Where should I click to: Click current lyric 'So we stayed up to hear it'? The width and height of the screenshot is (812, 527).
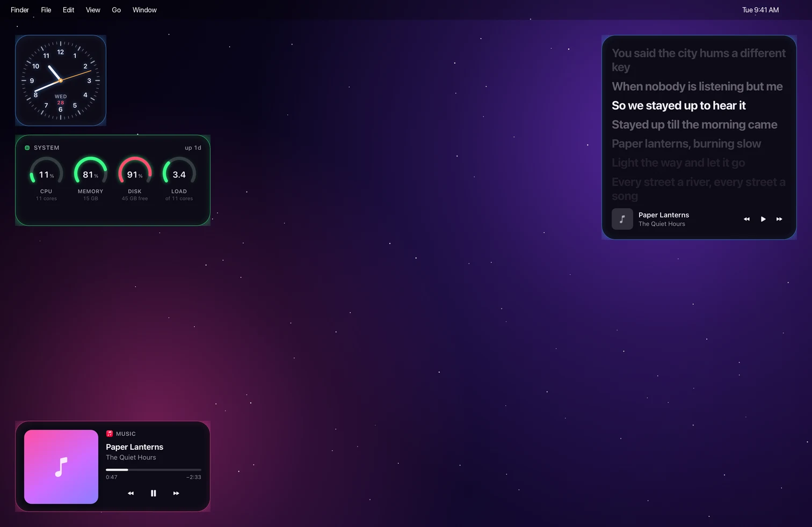[679, 106]
